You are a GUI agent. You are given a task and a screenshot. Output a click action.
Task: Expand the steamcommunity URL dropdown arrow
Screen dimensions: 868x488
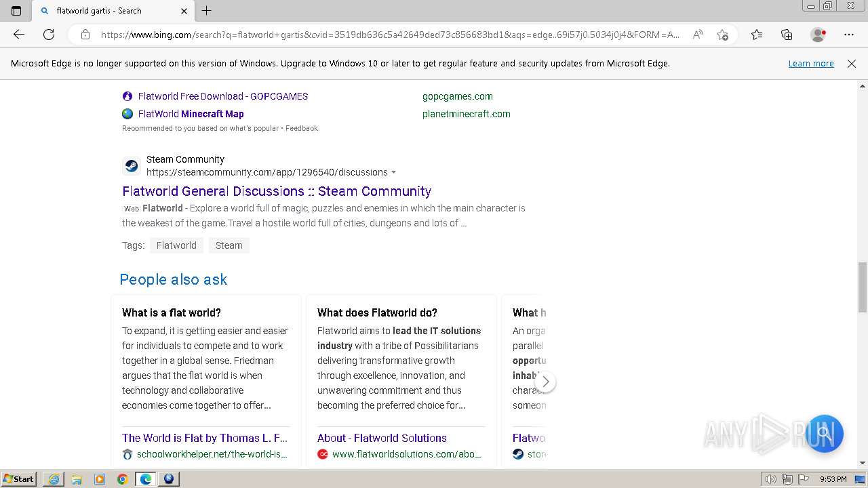tap(394, 173)
